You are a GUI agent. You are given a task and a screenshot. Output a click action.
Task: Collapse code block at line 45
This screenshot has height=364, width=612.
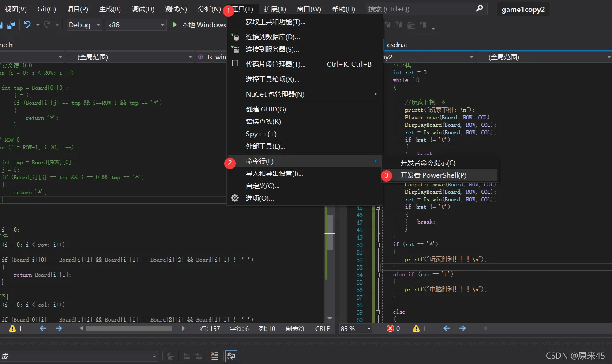[x=378, y=208]
